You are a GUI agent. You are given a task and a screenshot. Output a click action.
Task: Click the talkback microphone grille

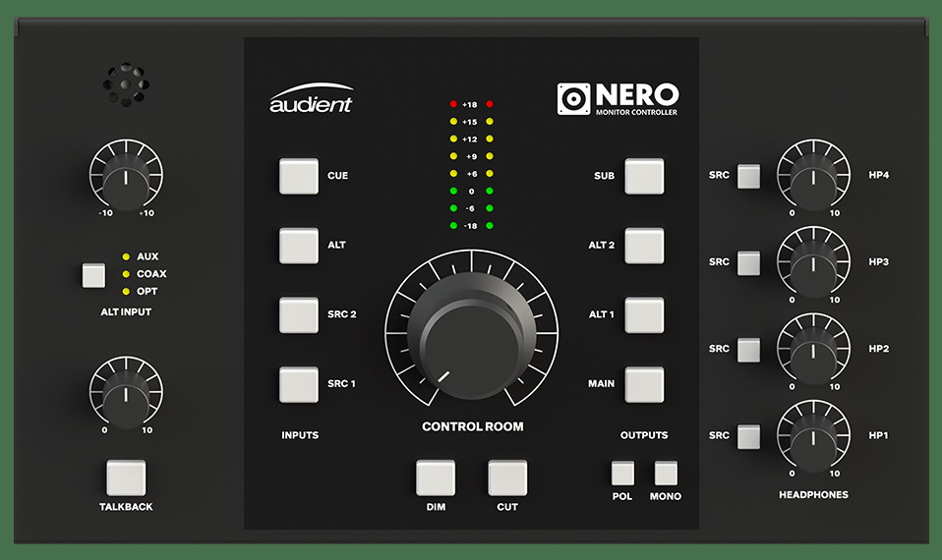[x=126, y=87]
